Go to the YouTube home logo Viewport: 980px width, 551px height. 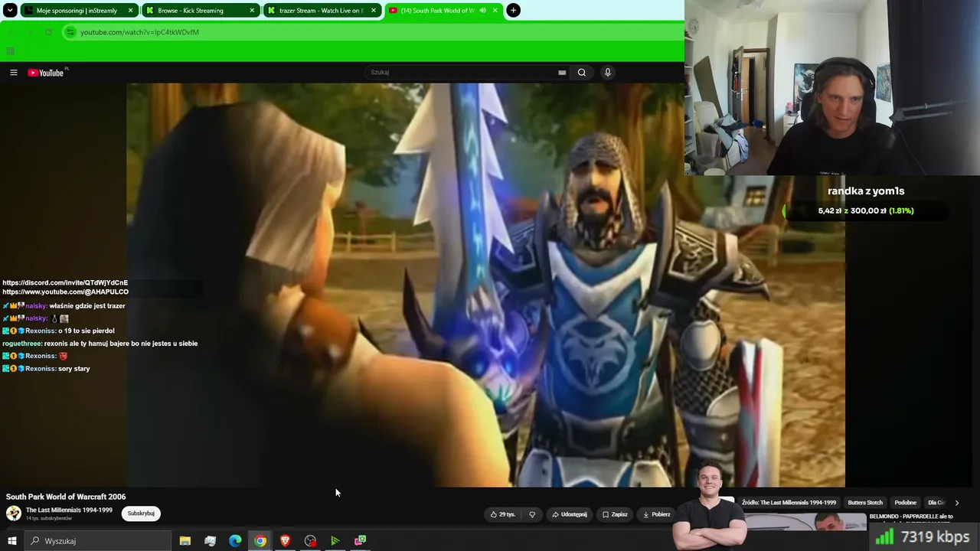click(47, 73)
